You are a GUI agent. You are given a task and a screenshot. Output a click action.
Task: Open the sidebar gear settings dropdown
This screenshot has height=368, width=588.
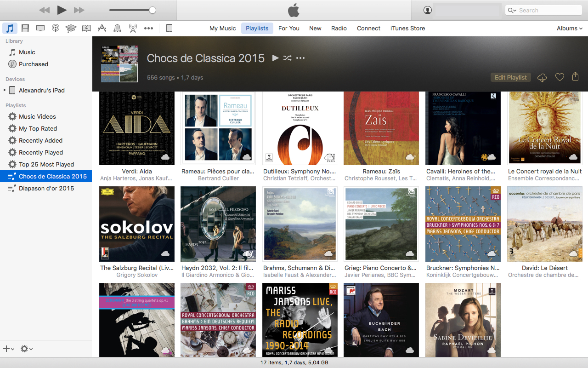(26, 349)
